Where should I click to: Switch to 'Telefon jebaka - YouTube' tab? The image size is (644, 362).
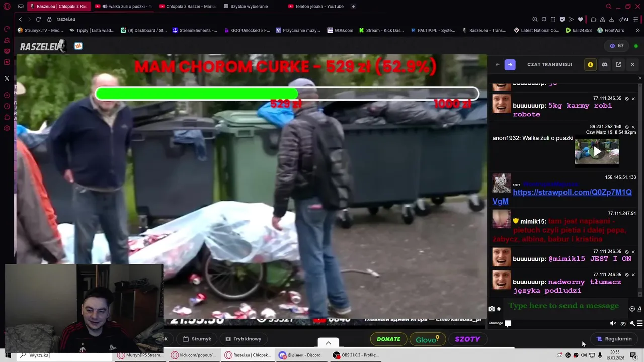tap(316, 6)
